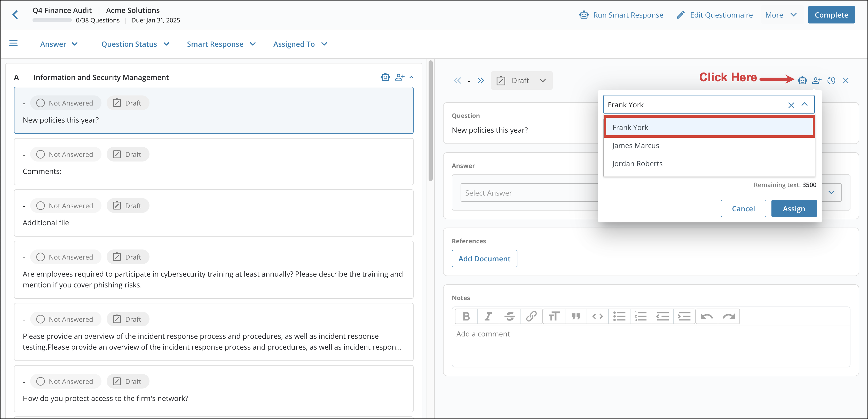
Task: Click Not Answered for the 'Comments:' question
Action: click(65, 154)
